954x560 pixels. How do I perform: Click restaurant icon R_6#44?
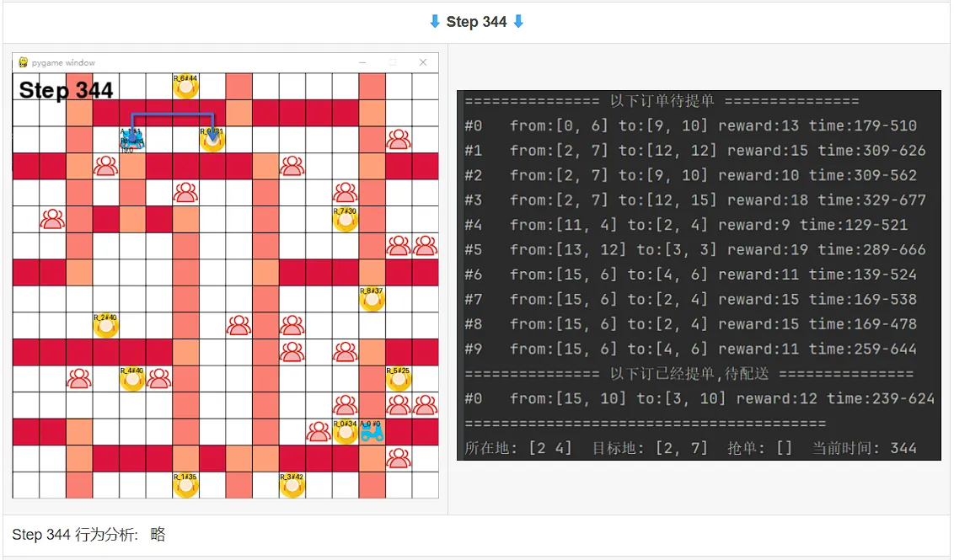pyautogui.click(x=185, y=87)
